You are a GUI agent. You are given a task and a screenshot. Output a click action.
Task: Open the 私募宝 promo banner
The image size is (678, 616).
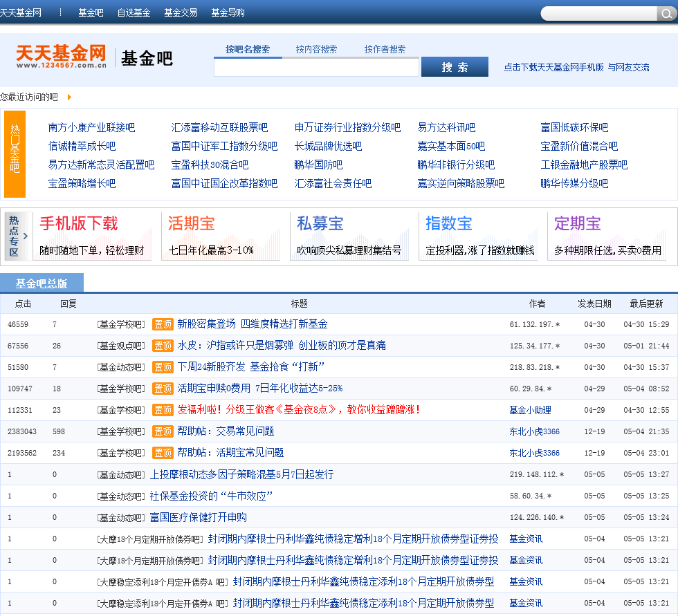[349, 236]
